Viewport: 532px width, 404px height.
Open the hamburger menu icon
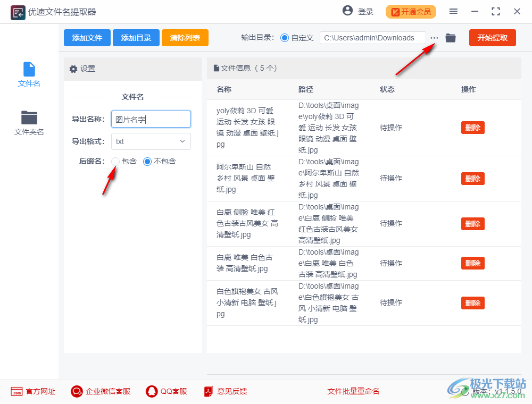pos(453,12)
